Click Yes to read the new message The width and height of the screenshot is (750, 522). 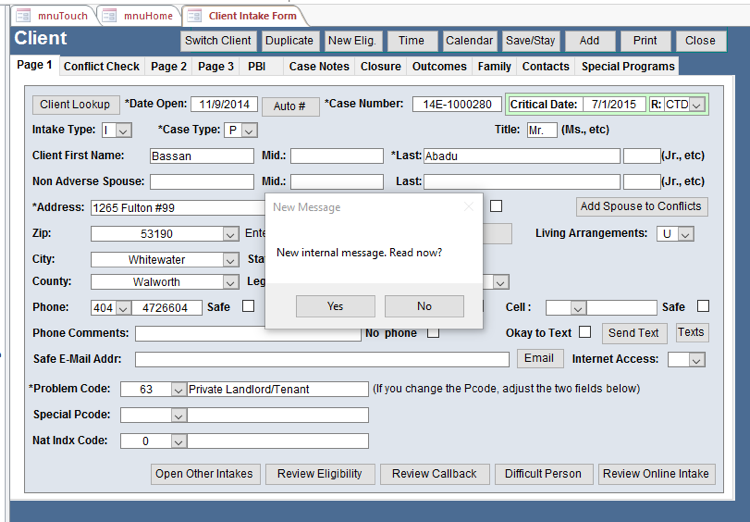pos(335,306)
